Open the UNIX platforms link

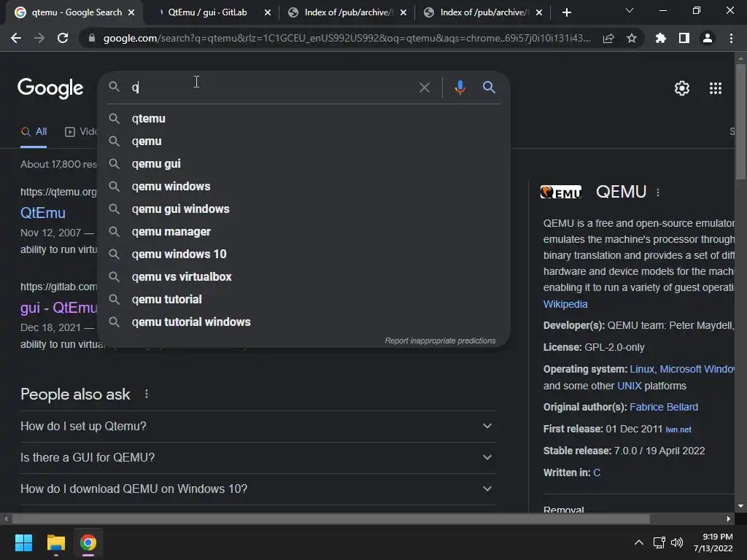coord(630,386)
